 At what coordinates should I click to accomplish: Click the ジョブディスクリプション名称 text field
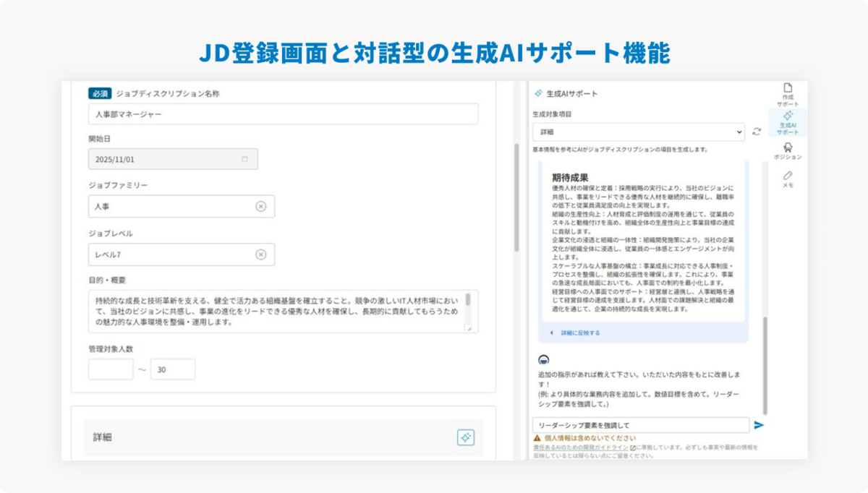pos(283,114)
